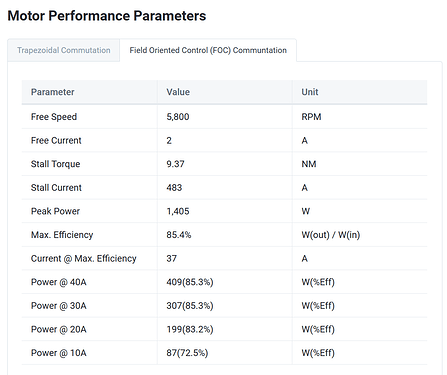The height and width of the screenshot is (375, 447).
Task: Select the Free Speed row label
Action: click(54, 117)
